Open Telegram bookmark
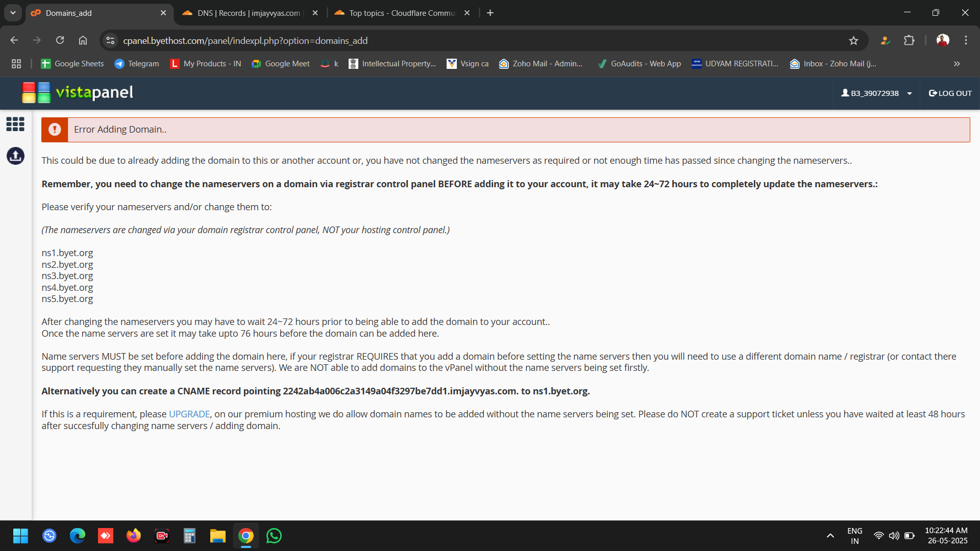Image resolution: width=980 pixels, height=551 pixels. pos(137,64)
